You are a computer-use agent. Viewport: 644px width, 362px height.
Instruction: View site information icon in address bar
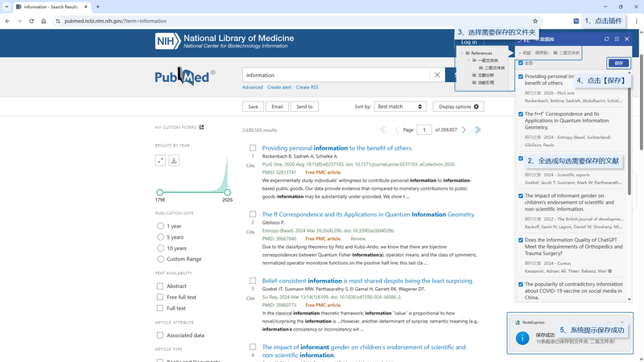pos(58,21)
